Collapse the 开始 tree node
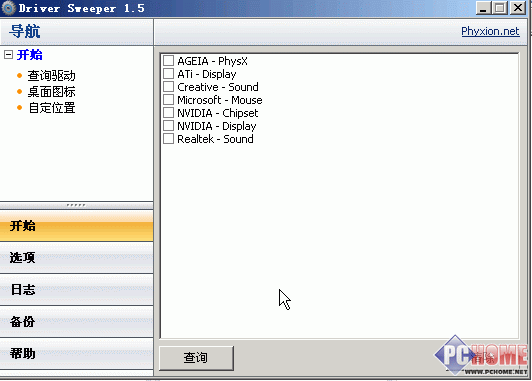 click(x=8, y=55)
